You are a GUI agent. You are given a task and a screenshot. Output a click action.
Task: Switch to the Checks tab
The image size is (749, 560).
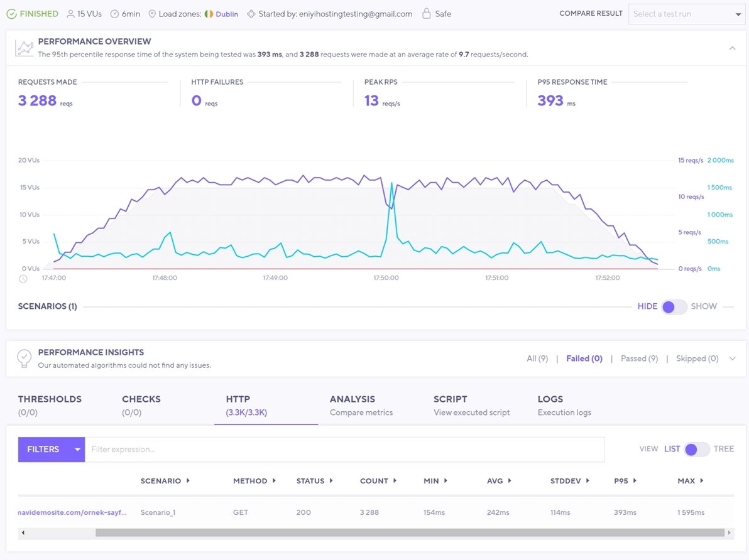click(x=141, y=406)
